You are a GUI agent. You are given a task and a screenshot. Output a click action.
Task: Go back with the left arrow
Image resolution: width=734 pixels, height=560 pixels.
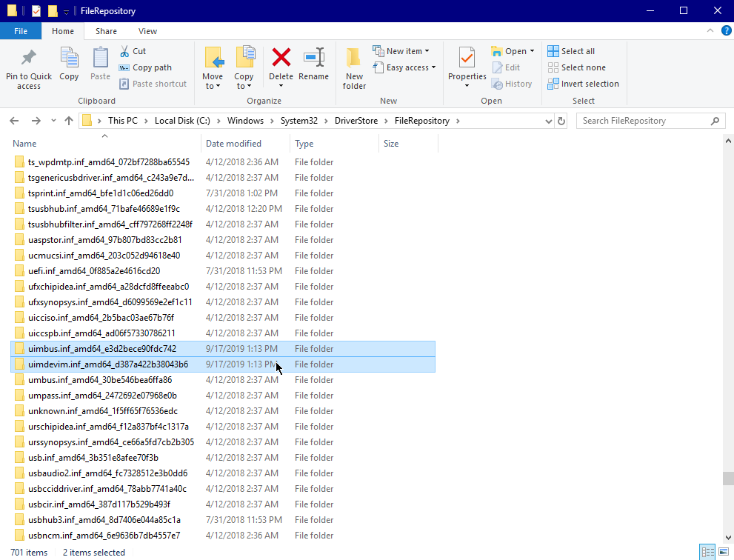point(14,121)
